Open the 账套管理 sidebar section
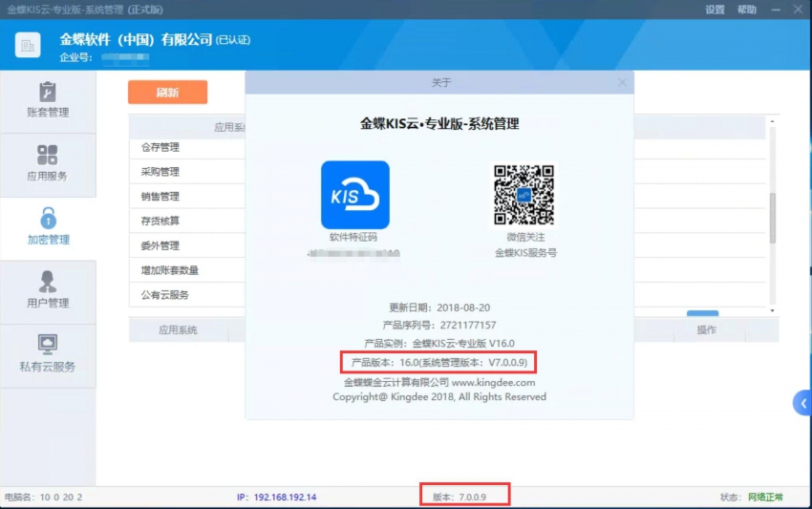 tap(47, 101)
